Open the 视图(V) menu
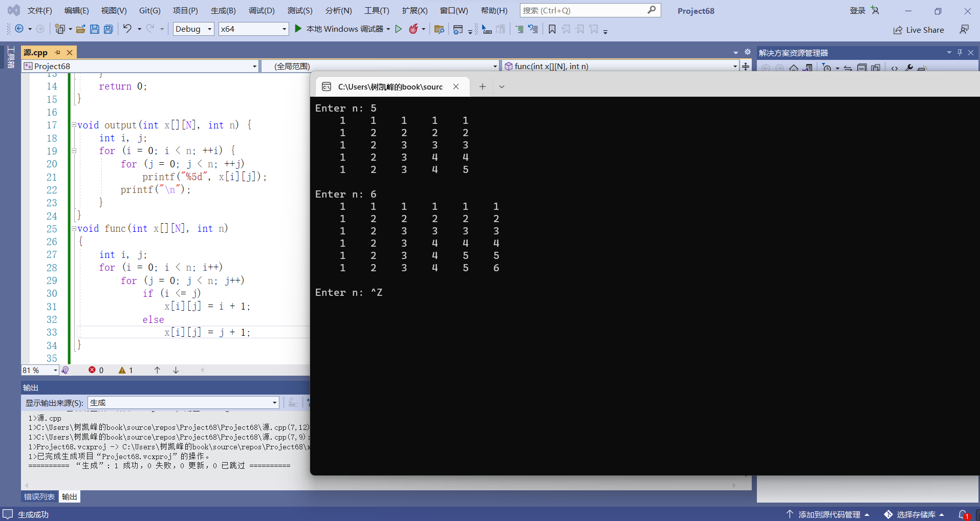980x521 pixels. (x=114, y=11)
